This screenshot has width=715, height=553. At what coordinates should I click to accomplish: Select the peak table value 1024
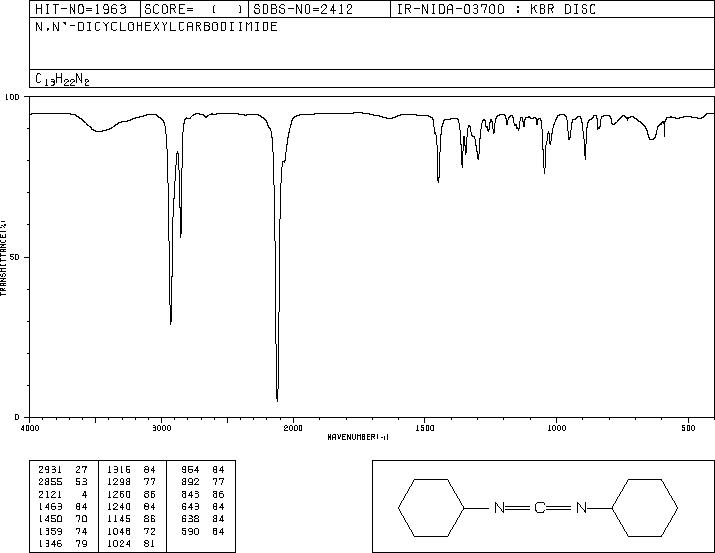[119, 544]
